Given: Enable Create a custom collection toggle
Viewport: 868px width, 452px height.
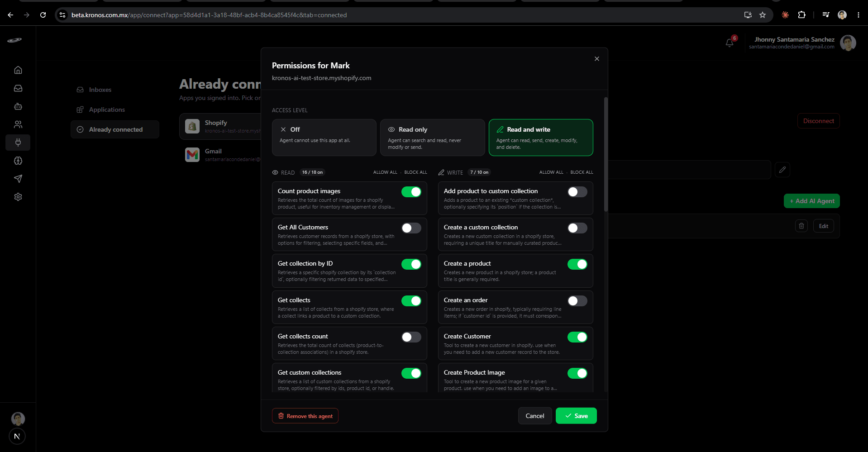Looking at the screenshot, I should point(577,228).
